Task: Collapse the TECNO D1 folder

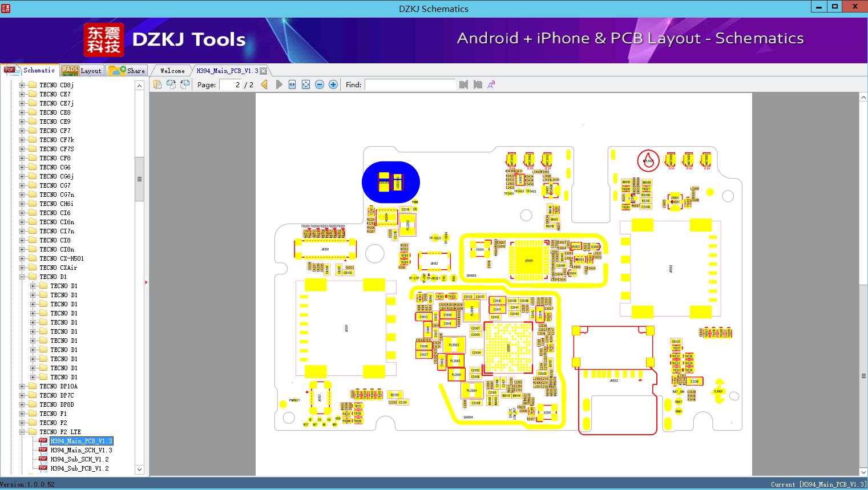Action: (x=22, y=277)
